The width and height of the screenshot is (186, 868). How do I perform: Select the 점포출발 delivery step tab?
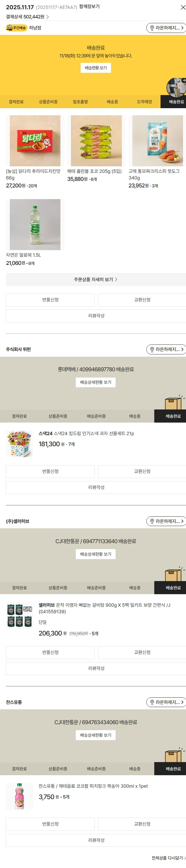[80, 102]
